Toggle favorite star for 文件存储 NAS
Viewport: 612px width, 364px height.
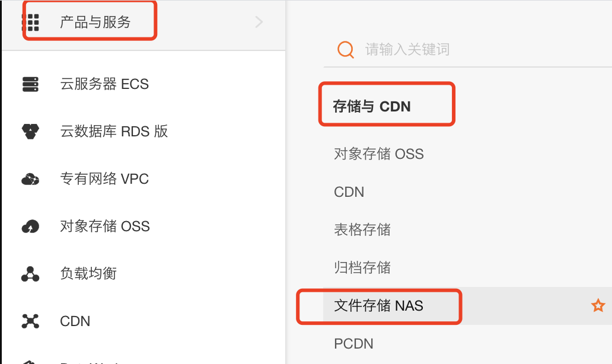click(x=598, y=306)
